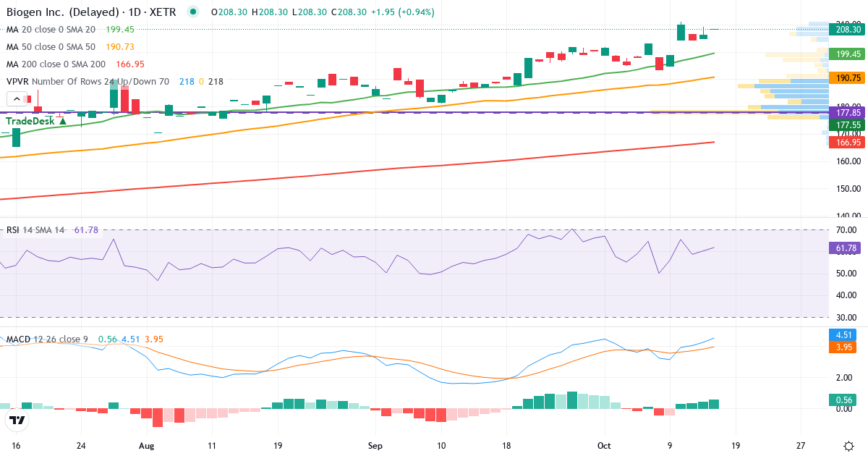The image size is (868, 456).
Task: Open the TradingView logo link
Action: click(17, 420)
